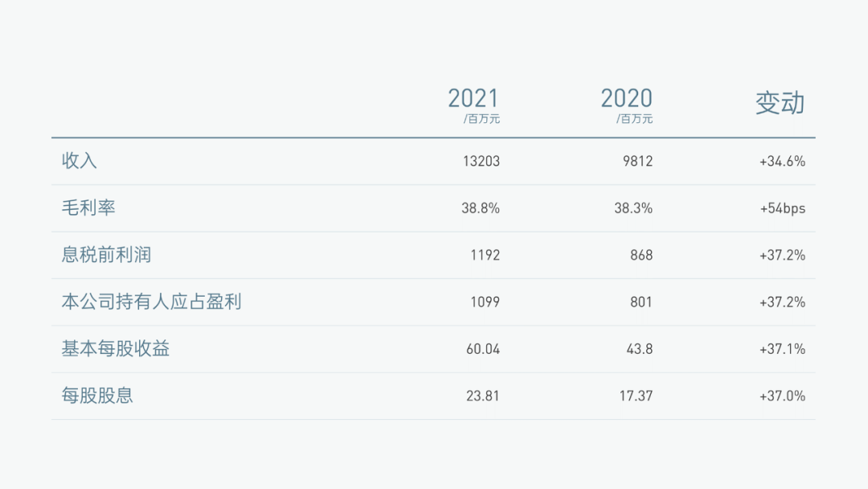Click the 基本每股收益 row label
Screen dimensions: 868x489
tap(116, 348)
